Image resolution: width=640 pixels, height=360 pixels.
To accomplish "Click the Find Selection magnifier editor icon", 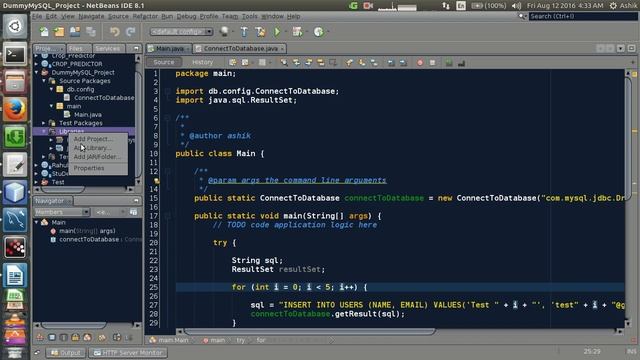I will tap(284, 62).
